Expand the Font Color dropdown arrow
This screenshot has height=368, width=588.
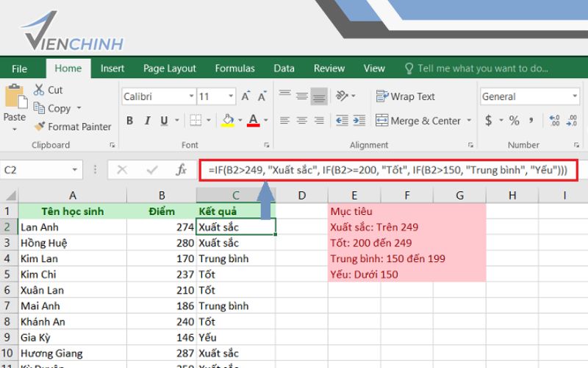pos(266,121)
